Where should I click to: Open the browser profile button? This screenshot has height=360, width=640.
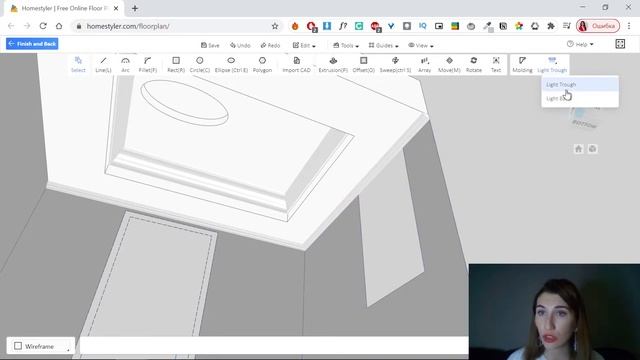point(598,26)
